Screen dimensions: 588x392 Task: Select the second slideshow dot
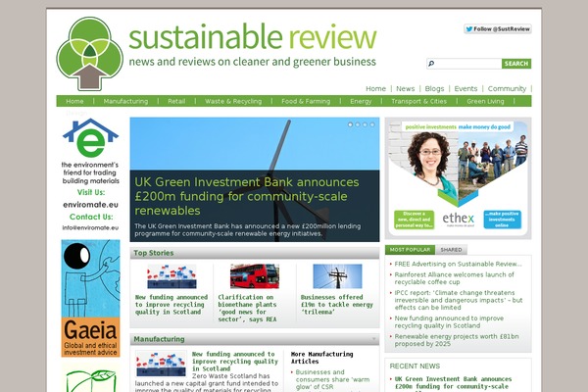[358, 124]
